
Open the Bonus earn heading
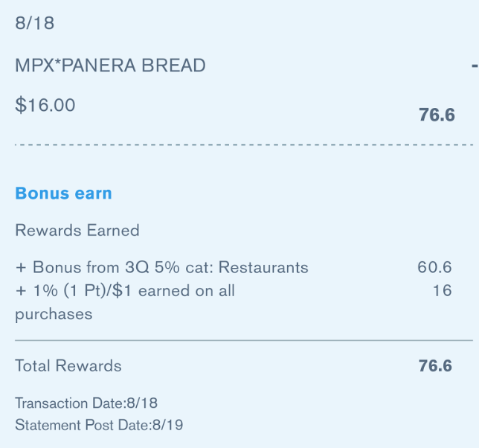63,193
